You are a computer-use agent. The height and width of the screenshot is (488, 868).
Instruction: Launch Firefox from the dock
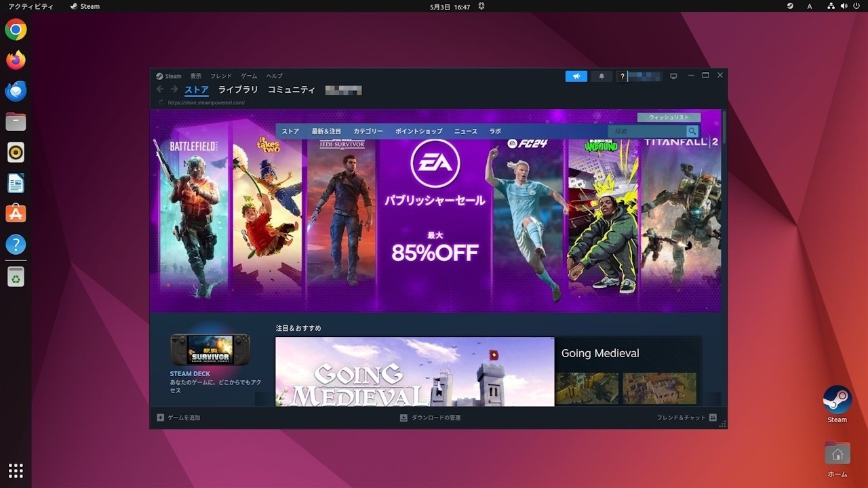tap(16, 60)
